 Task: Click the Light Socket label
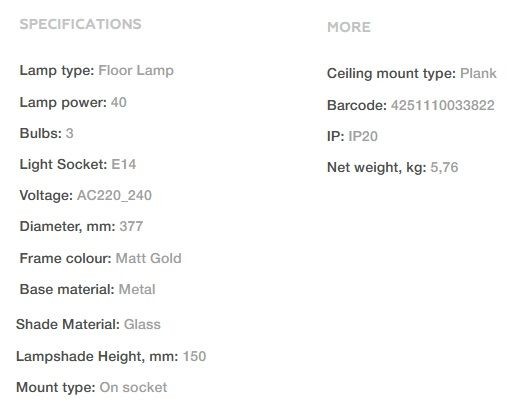click(x=63, y=165)
